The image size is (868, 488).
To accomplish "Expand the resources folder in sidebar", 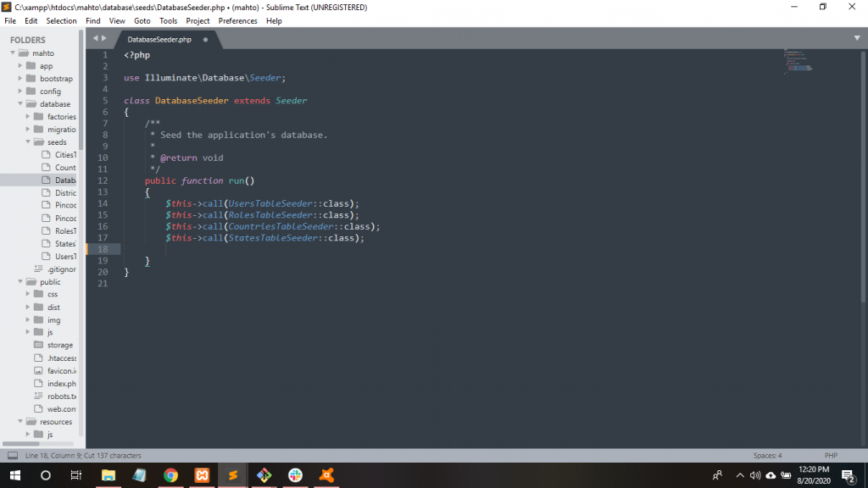I will pos(20,422).
